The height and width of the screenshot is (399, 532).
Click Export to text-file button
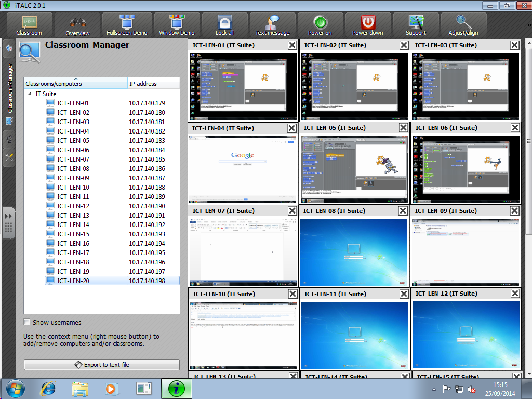point(101,365)
